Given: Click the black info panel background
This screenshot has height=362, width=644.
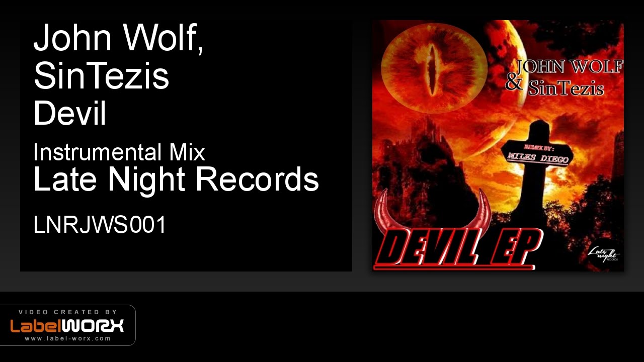Looking at the screenshot, I should pyautogui.click(x=186, y=251).
